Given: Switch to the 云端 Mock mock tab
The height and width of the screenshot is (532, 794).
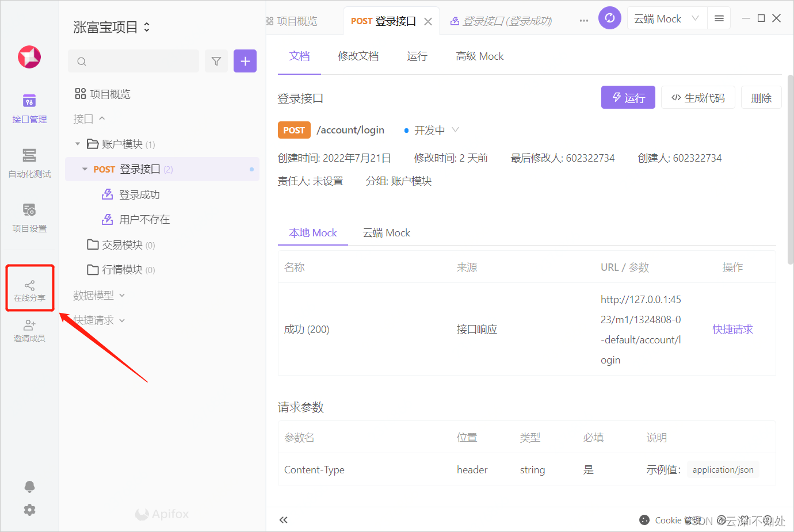Looking at the screenshot, I should point(385,232).
